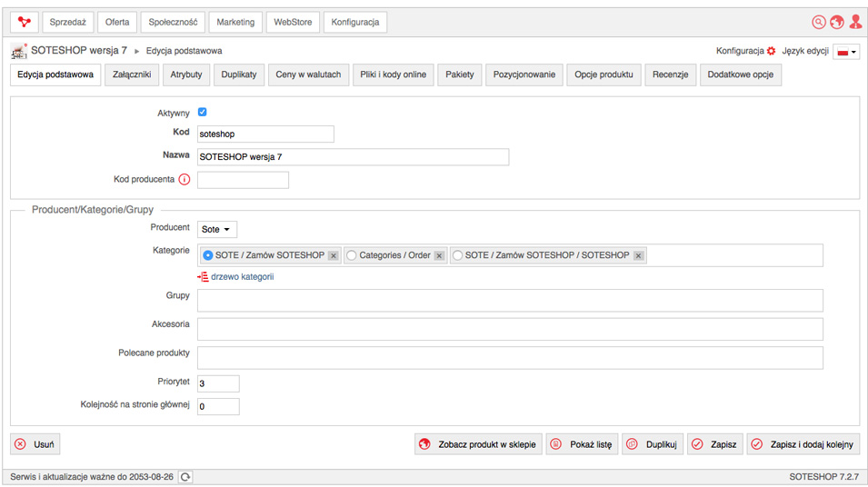Switch to the Pliki i kody online tab
The width and height of the screenshot is (868, 487).
[x=393, y=75]
